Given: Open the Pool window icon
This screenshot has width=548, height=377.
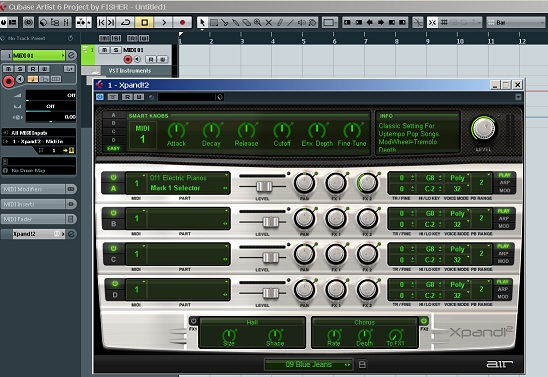Looking at the screenshot, I should (x=55, y=23).
